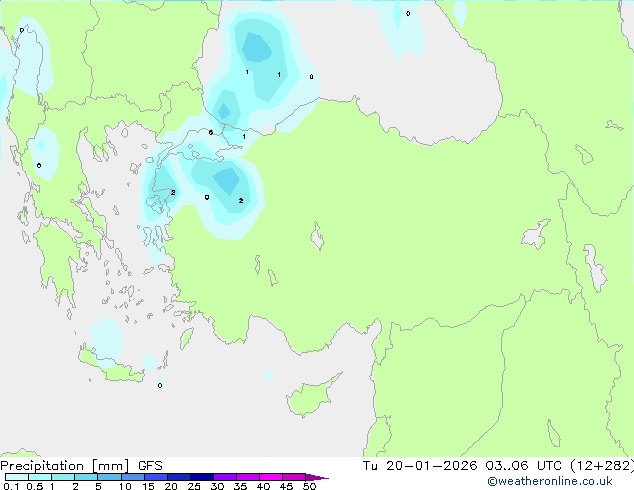
Task: Click the 0.1 to 0.5 mm legend swatch
Action: pyautogui.click(x=17, y=477)
